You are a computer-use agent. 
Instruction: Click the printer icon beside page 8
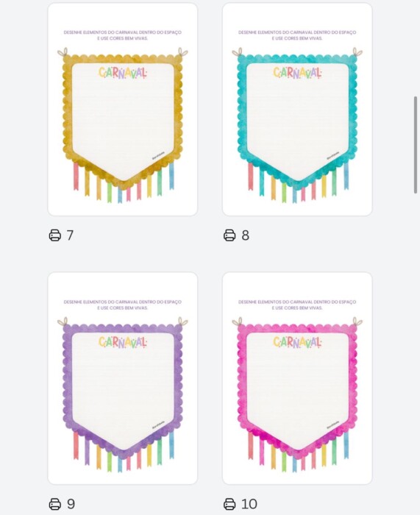pos(229,235)
